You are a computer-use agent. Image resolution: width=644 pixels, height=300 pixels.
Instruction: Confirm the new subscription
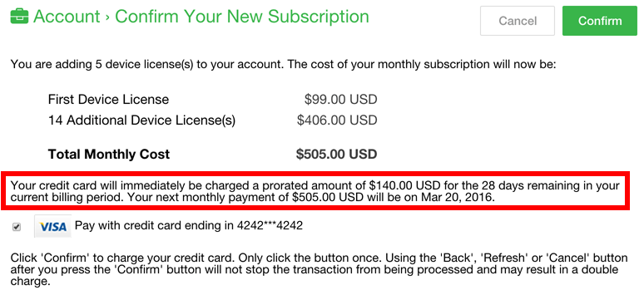(600, 21)
